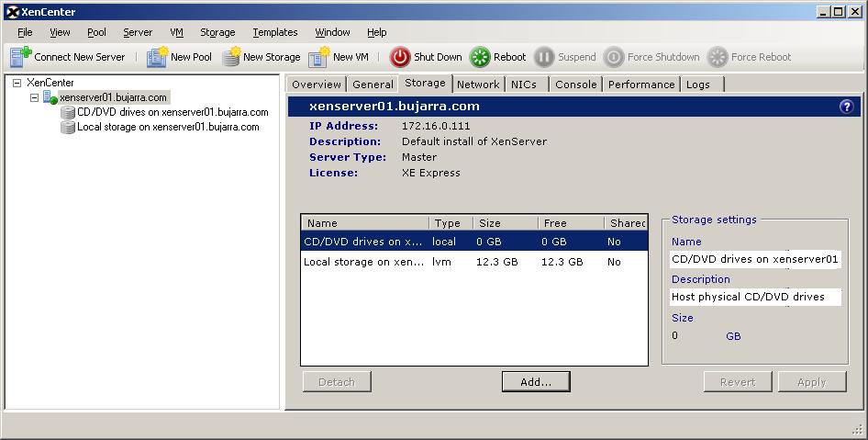Select the CD/DVD drives row in table
The width and height of the screenshot is (868, 440).
(474, 242)
